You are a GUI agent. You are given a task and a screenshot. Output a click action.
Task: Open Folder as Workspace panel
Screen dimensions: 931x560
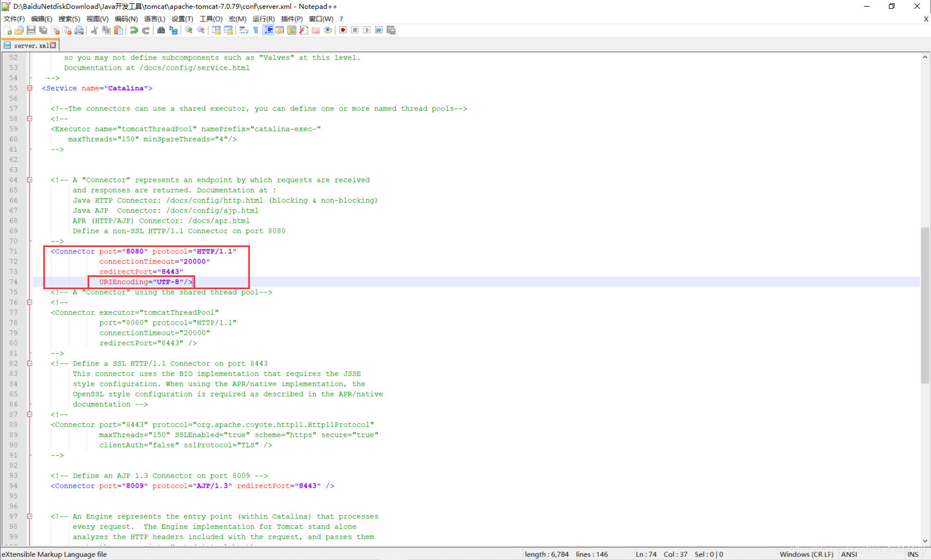point(315,30)
